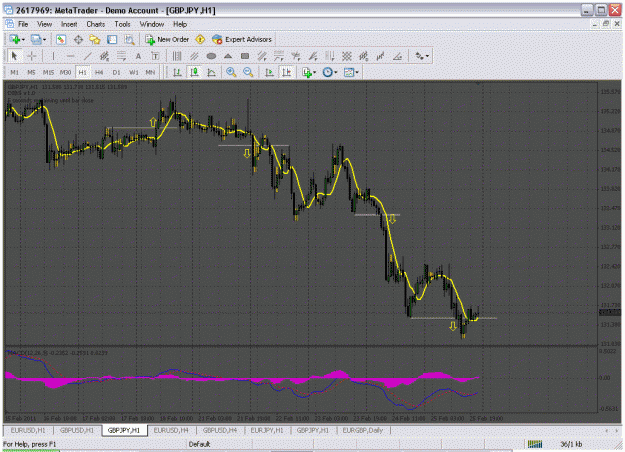Open the Indicators list dropdown

coord(309,72)
